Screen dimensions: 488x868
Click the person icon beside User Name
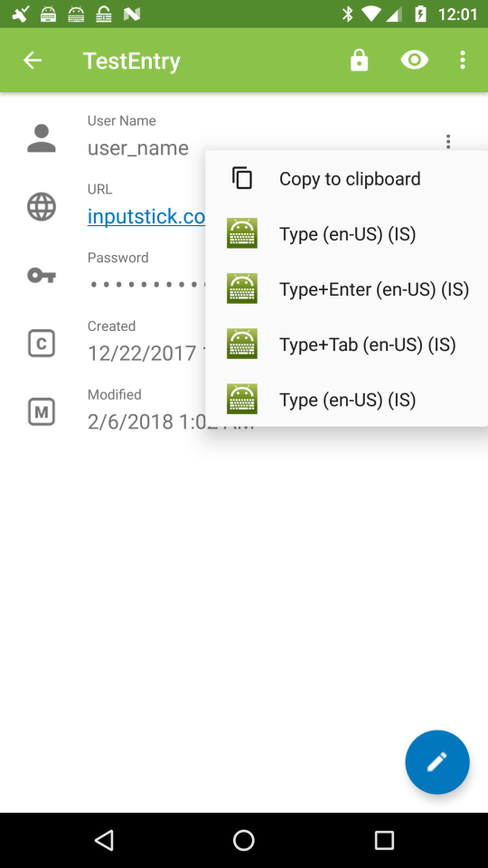click(42, 138)
